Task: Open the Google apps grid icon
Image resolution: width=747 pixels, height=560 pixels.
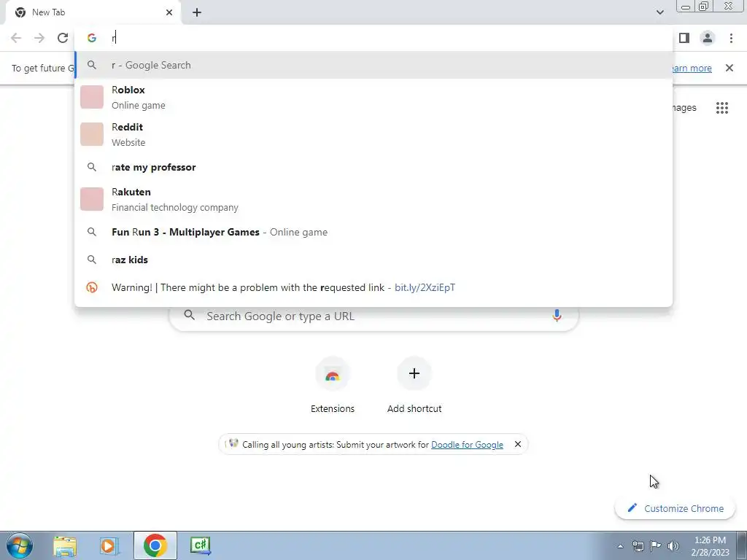Action: [721, 108]
